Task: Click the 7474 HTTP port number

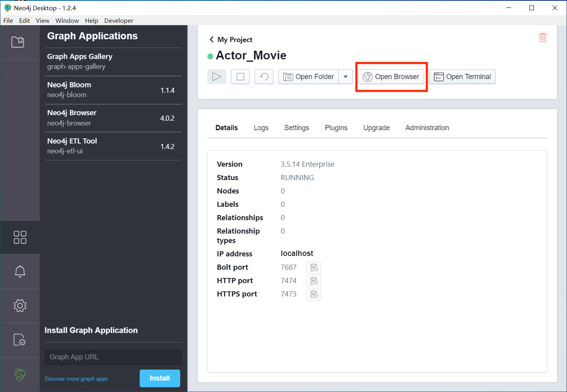Action: [x=288, y=281]
